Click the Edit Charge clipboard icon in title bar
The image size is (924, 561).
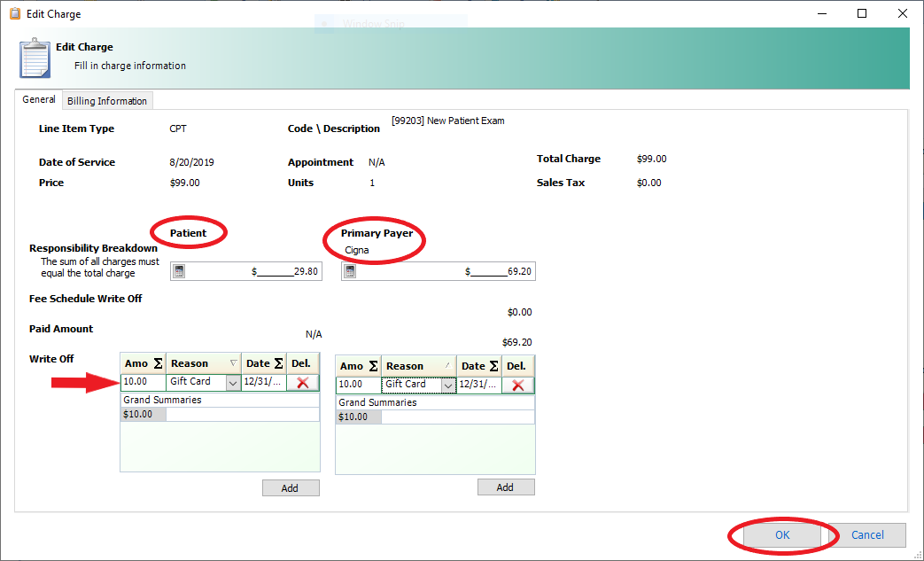(15, 13)
